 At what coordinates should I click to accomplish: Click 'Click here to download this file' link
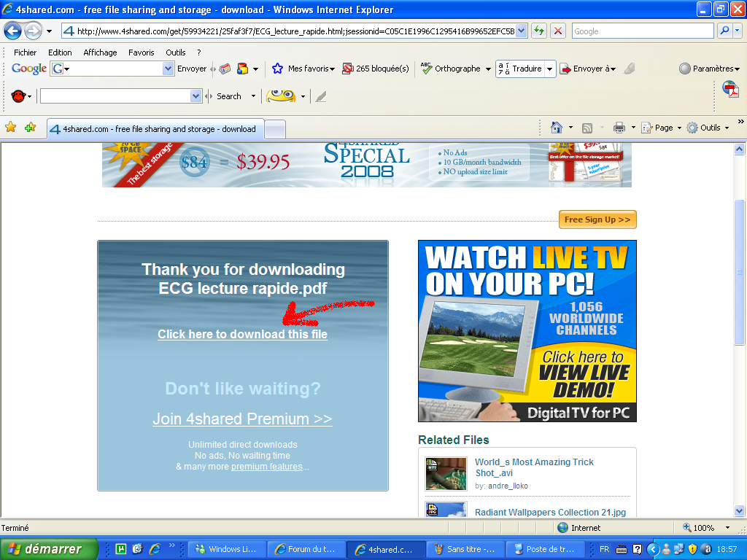242,334
